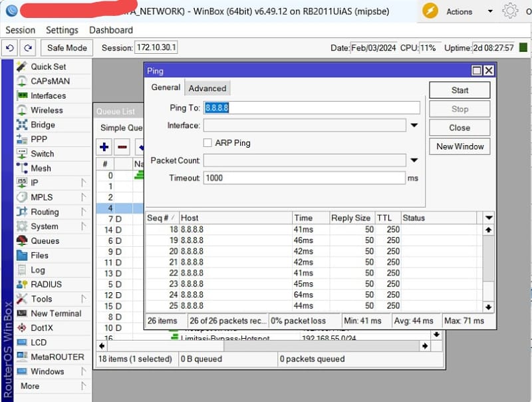Click the Ping To address field
This screenshot has width=532, height=402.
click(x=311, y=108)
